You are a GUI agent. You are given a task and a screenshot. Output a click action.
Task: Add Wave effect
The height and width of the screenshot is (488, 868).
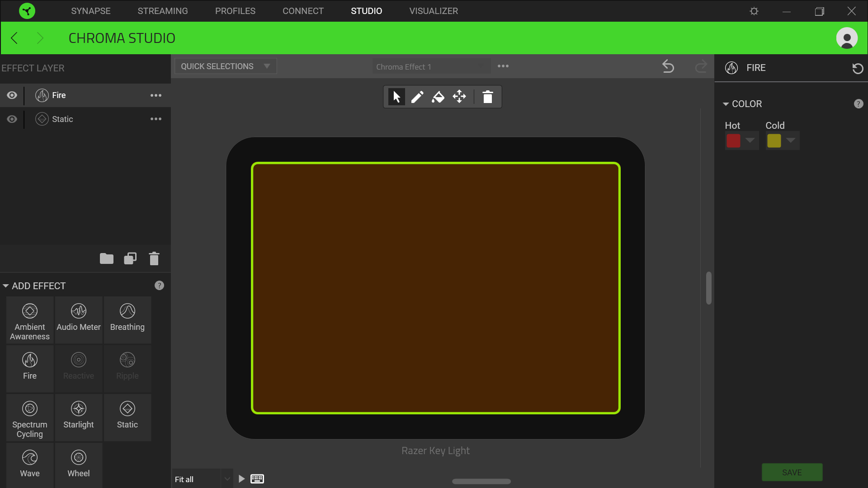pos(30,465)
